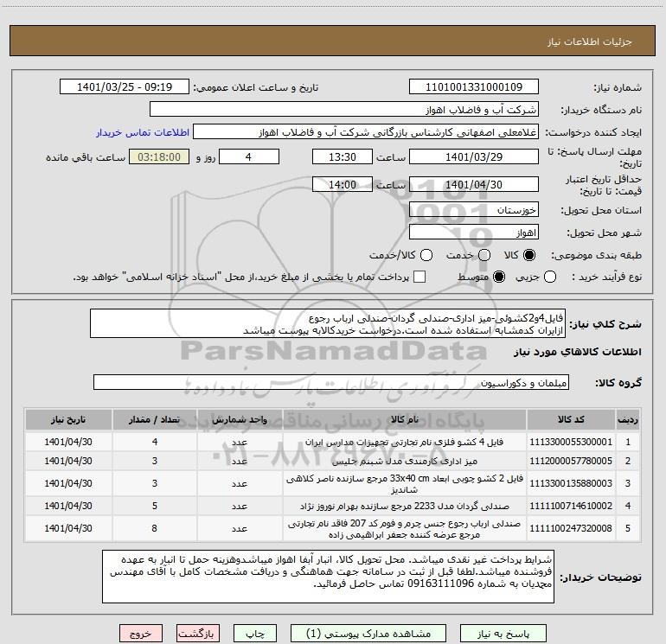Image resolution: width=666 pixels, height=644 pixels.
Task: Click the خروج exit button
Action: 141,634
